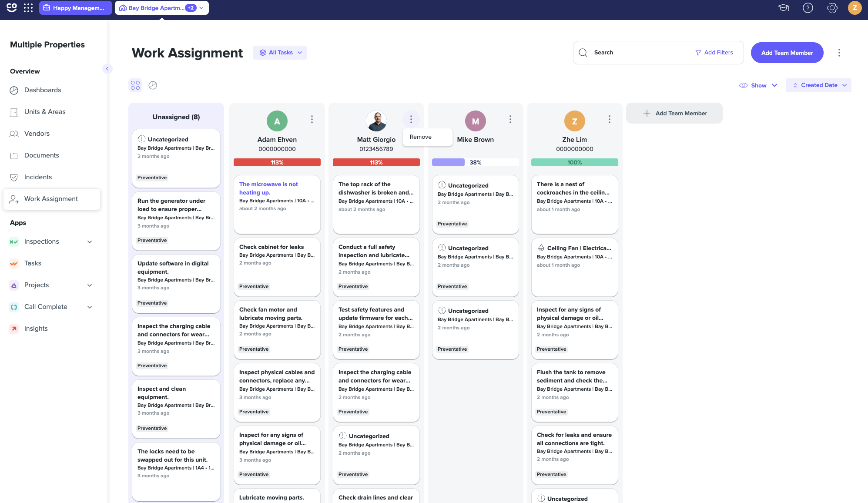Click the HappyCo logo icon
This screenshot has height=503, width=868.
(x=12, y=7)
